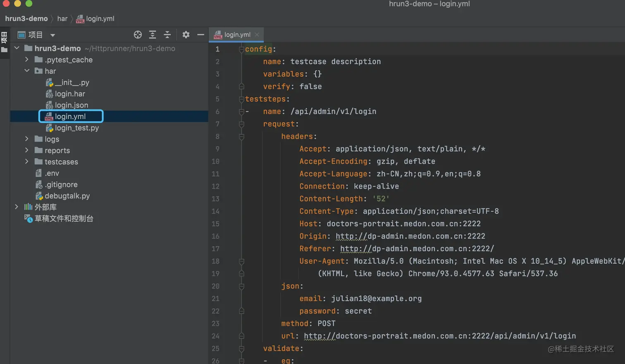This screenshot has width=625, height=364.
Task: Click the login.yml breadcrumb
Action: click(x=100, y=19)
